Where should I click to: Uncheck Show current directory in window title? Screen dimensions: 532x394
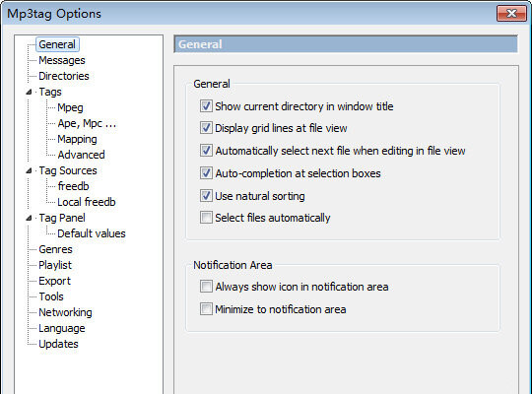[206, 106]
